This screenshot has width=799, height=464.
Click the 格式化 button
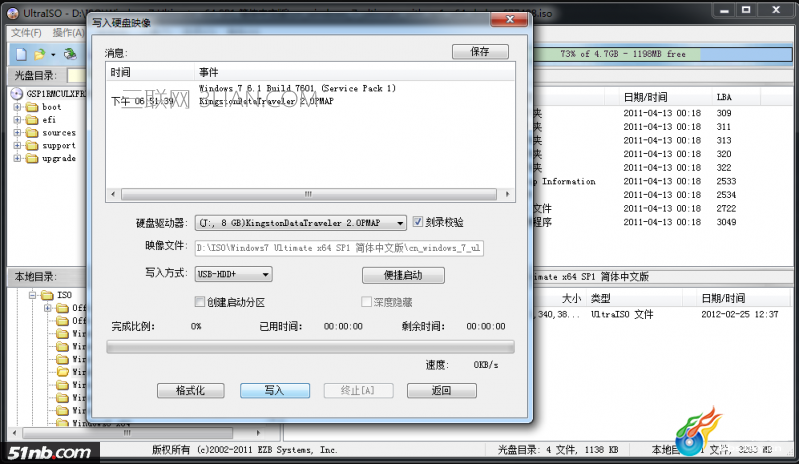click(x=191, y=391)
